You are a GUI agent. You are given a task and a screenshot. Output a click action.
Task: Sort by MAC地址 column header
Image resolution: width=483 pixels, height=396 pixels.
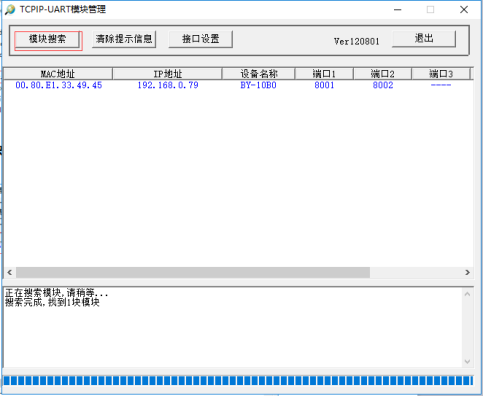(58, 74)
